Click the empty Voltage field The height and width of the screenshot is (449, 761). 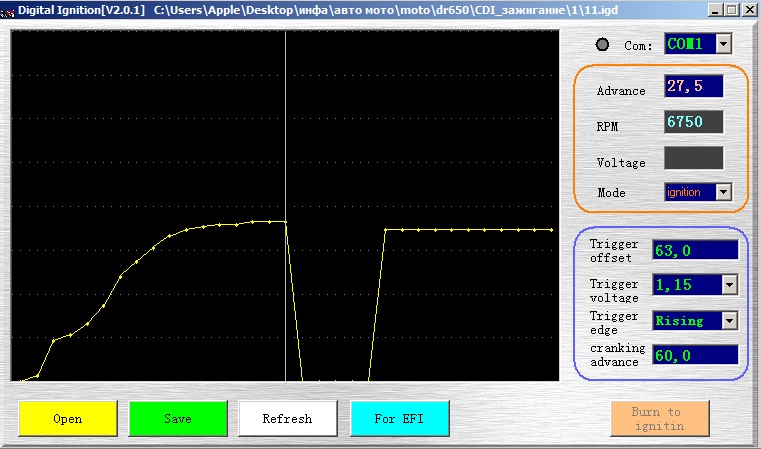(694, 158)
